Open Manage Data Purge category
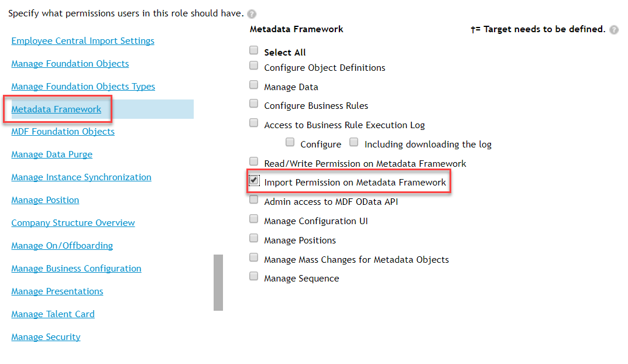 pos(52,154)
